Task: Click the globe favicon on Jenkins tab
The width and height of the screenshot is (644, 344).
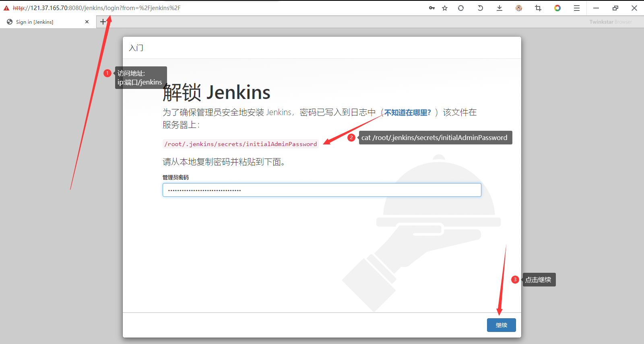Action: 10,22
